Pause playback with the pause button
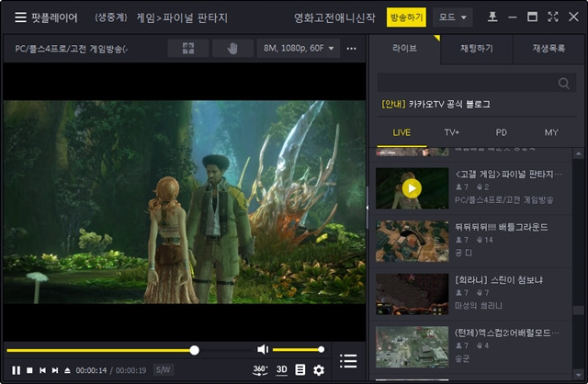Viewport: 588px width, 384px height. click(17, 370)
